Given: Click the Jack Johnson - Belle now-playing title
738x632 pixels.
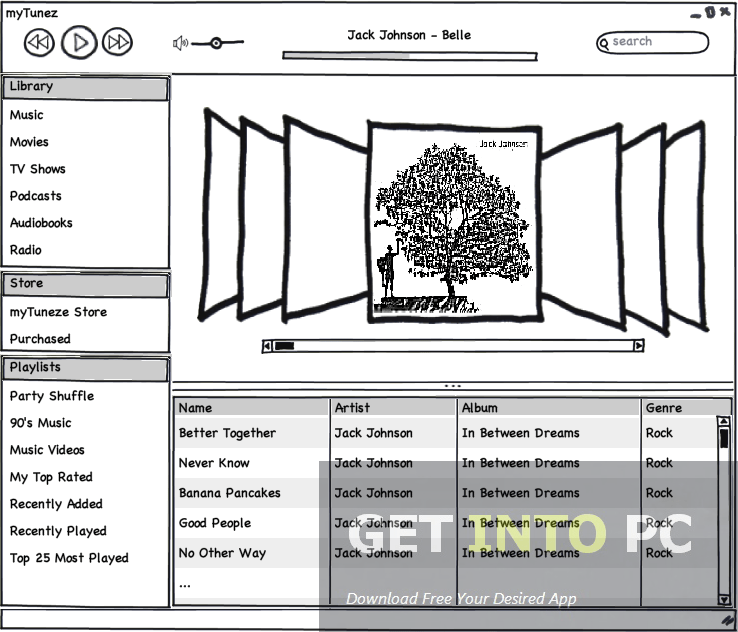Looking at the screenshot, I should point(409,35).
